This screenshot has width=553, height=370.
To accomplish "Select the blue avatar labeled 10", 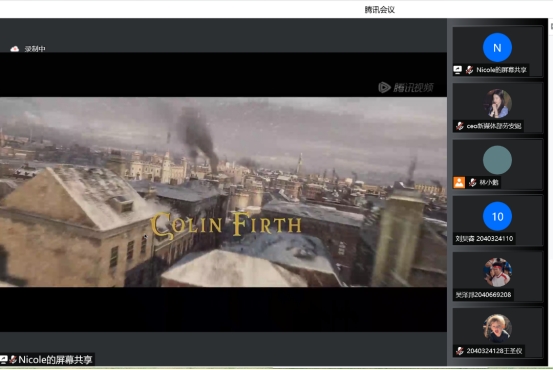I will pyautogui.click(x=497, y=216).
